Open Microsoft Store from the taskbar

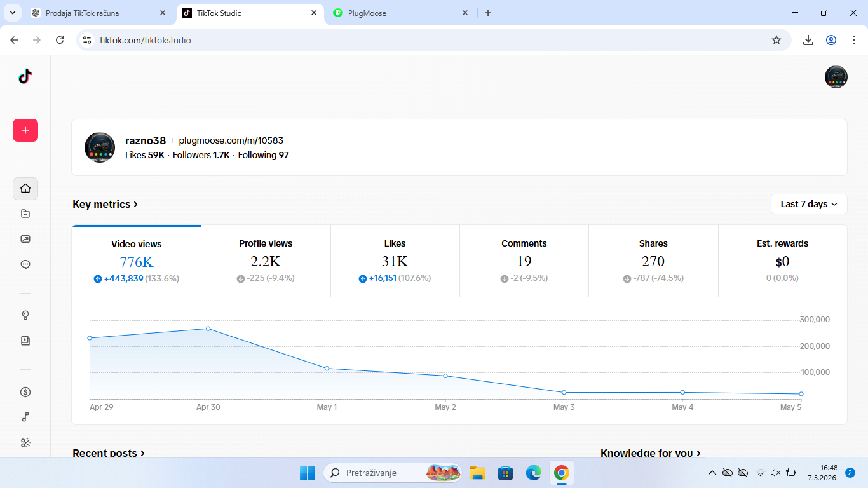coord(505,473)
